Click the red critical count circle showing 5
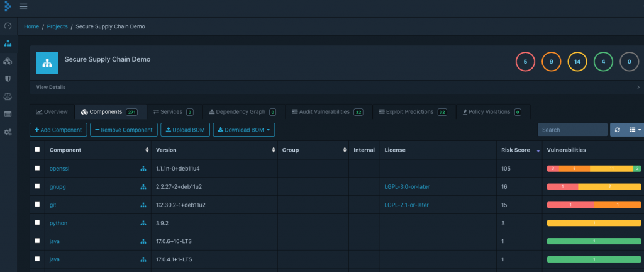 tap(525, 62)
